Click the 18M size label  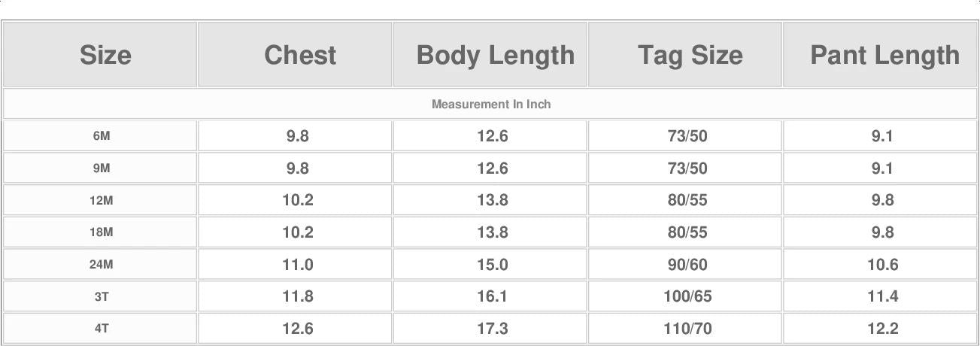coord(102,232)
